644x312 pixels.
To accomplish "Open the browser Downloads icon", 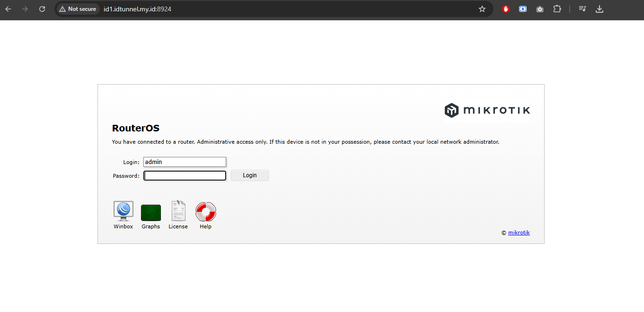I will pyautogui.click(x=600, y=9).
